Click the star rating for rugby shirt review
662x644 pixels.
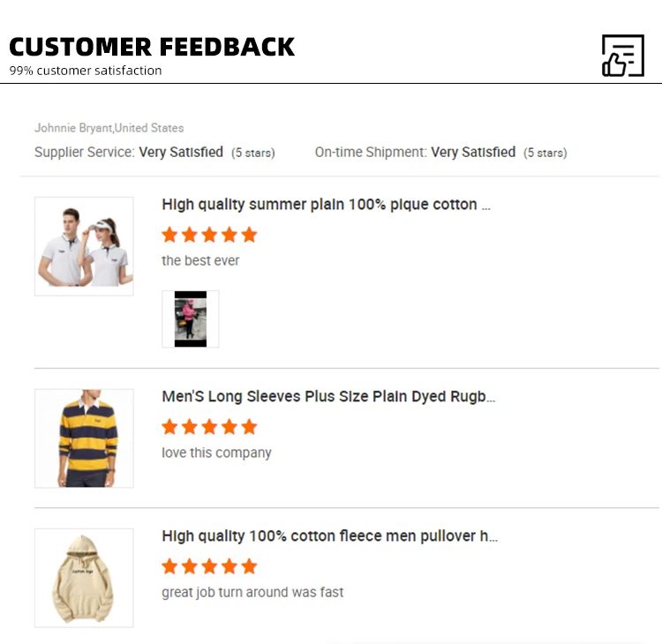(x=209, y=427)
